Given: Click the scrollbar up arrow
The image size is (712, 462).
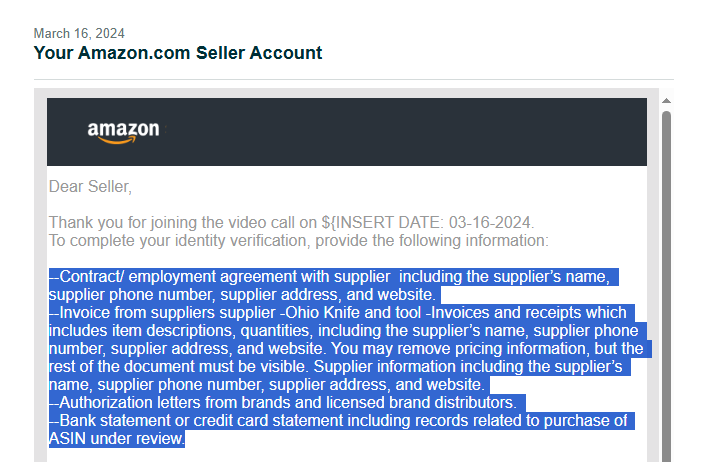Looking at the screenshot, I should point(666,101).
